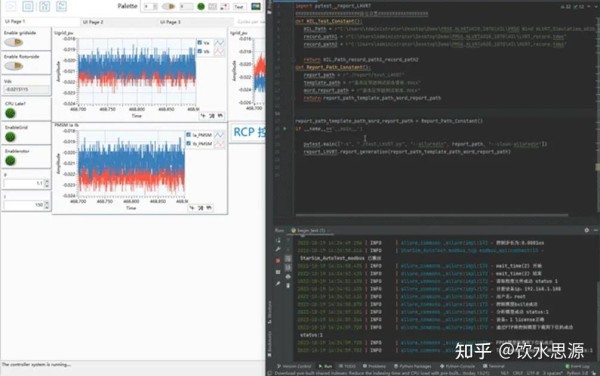Open Run panel settings gear icon
This screenshot has height=376, width=600.
pos(587,230)
